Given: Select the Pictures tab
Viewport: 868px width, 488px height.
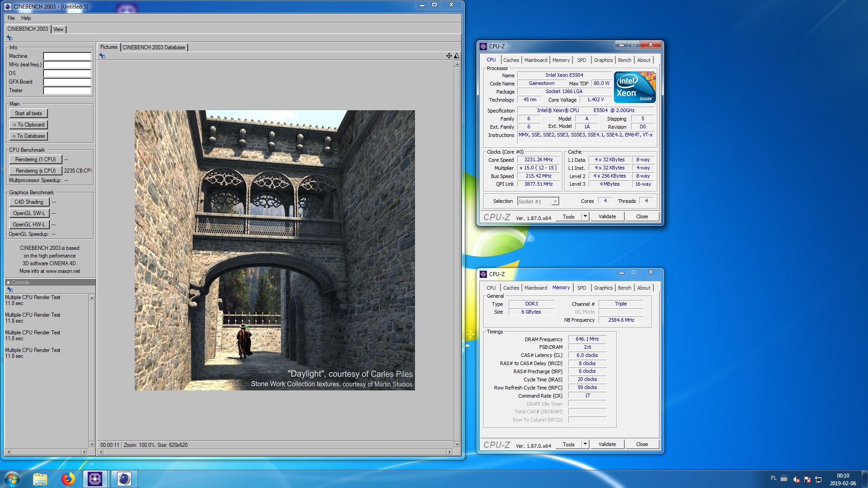Looking at the screenshot, I should pos(108,47).
